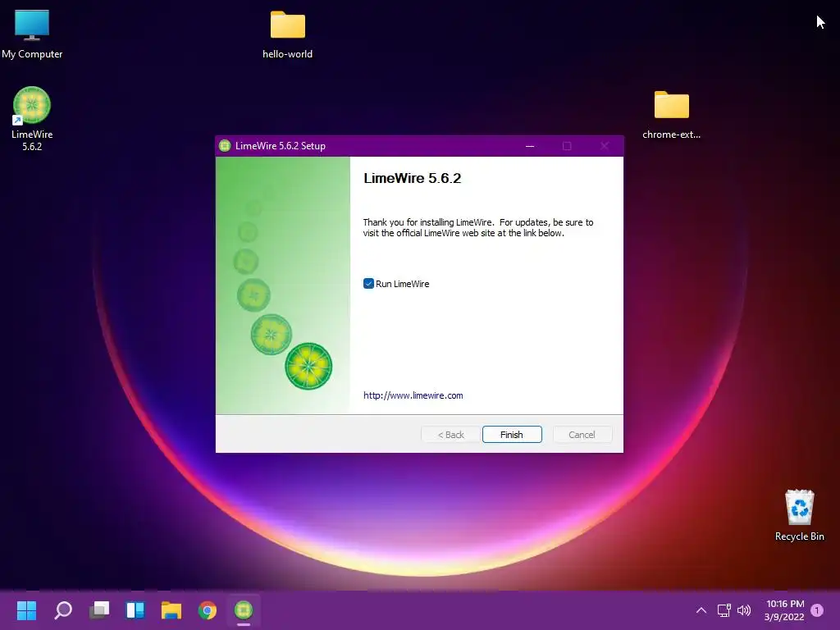Open Task View from taskbar
This screenshot has width=840, height=630.
tap(99, 610)
